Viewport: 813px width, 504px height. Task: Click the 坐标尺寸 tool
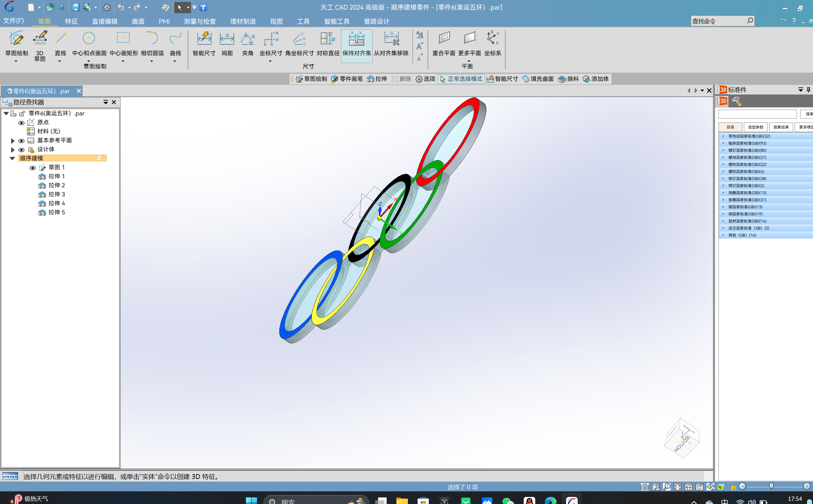(x=271, y=43)
